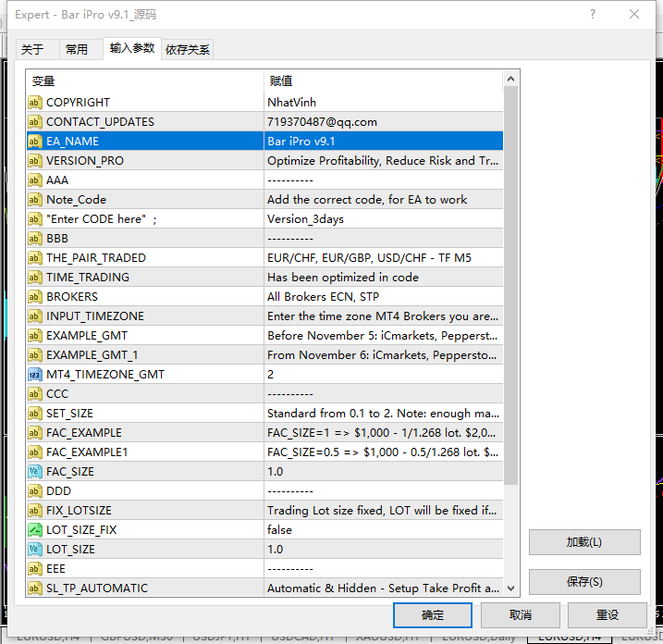This screenshot has height=644, width=663.
Task: Click the string icon beside COPYRIGHT
Action: tap(35, 103)
